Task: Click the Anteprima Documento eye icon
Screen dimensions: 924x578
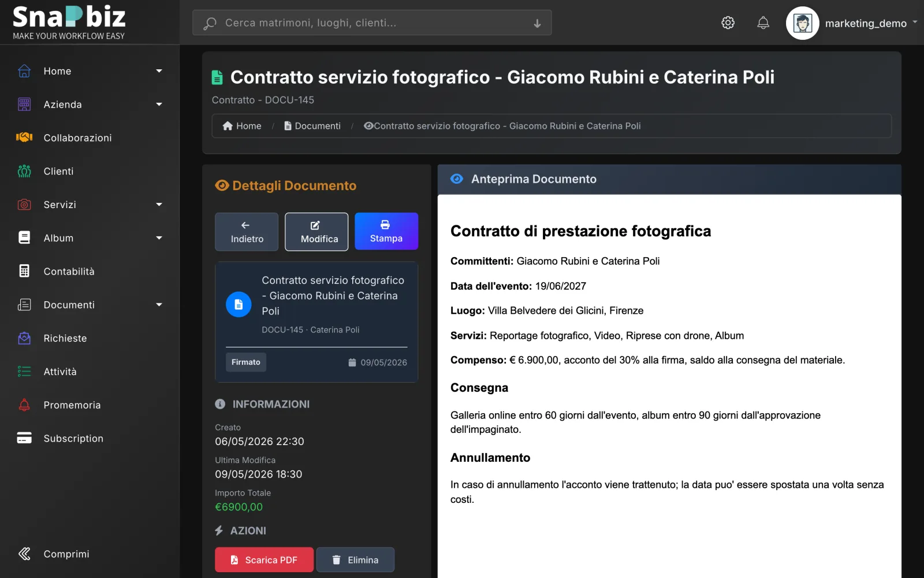Action: click(x=457, y=179)
